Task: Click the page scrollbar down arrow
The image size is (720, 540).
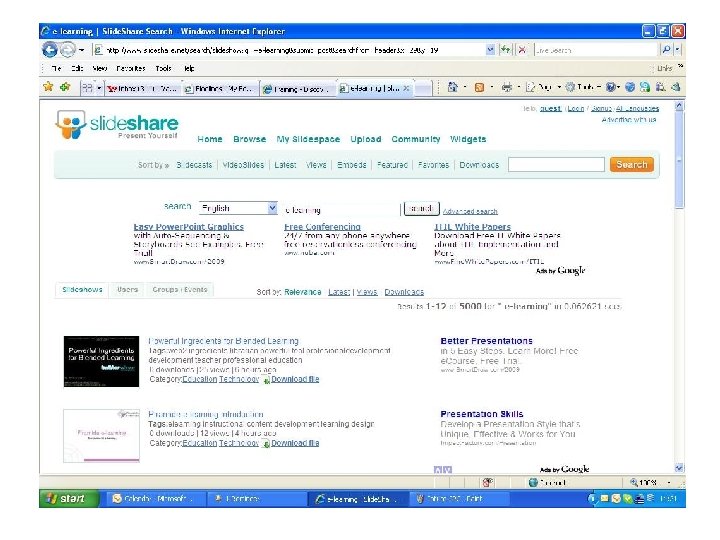Action: [679, 468]
